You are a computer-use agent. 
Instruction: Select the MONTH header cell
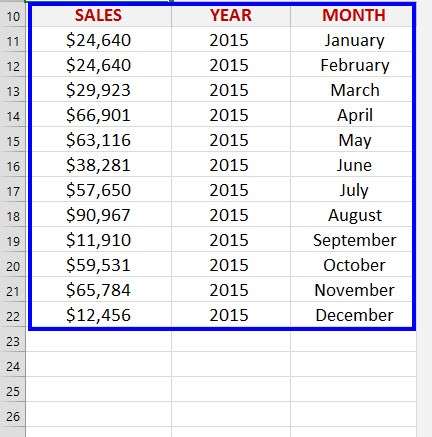point(353,15)
